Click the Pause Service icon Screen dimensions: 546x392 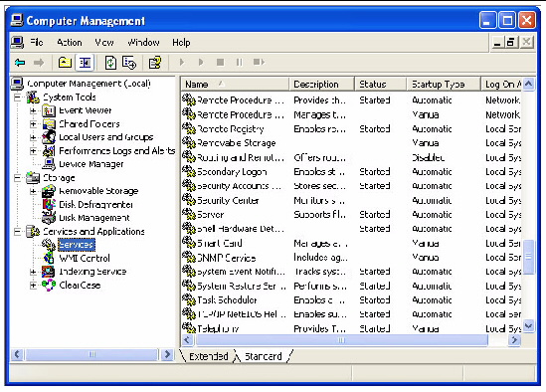point(240,63)
